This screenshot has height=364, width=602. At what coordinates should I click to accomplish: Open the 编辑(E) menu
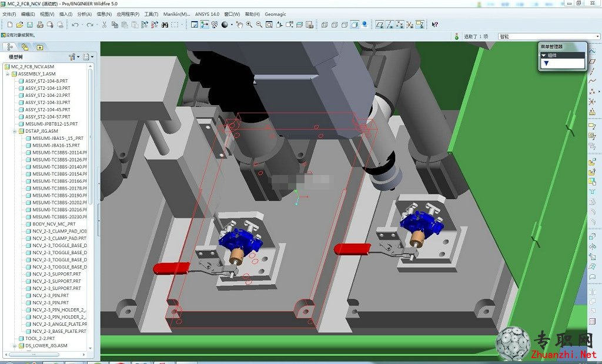coord(28,14)
